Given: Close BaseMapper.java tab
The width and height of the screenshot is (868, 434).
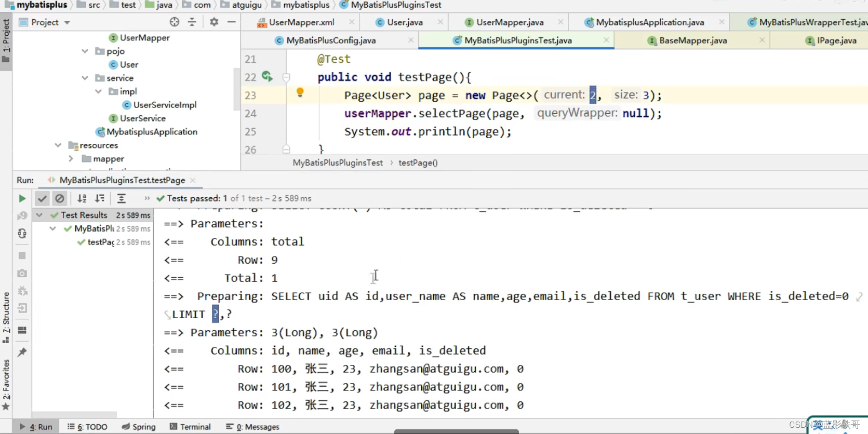Looking at the screenshot, I should click(762, 40).
